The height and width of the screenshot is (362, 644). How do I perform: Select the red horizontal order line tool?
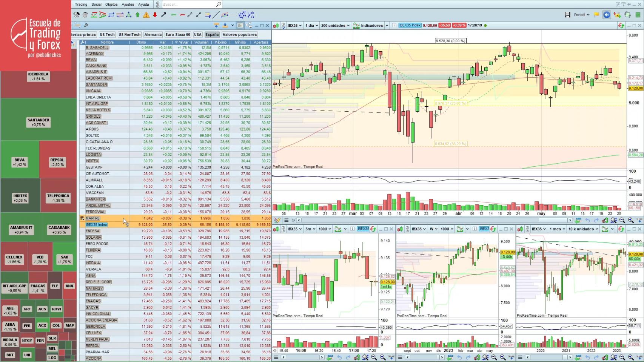[x=182, y=15]
